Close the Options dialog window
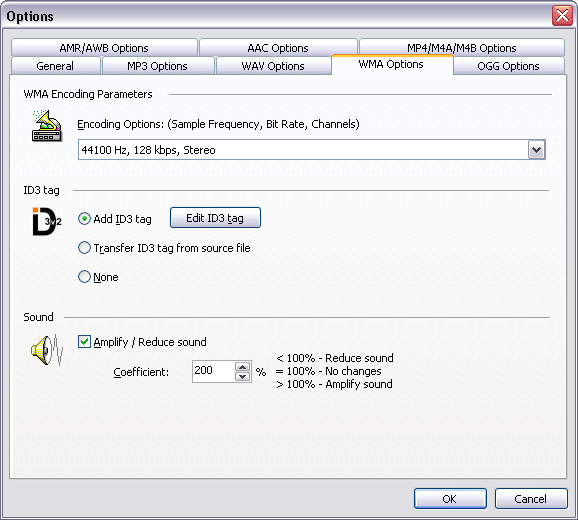Image resolution: width=578 pixels, height=520 pixels. click(562, 16)
